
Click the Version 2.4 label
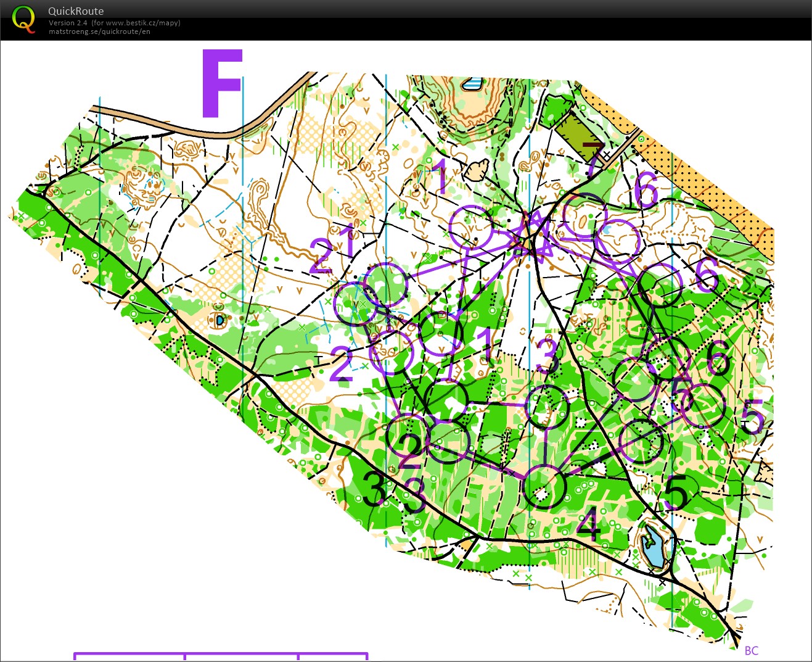coord(66,22)
